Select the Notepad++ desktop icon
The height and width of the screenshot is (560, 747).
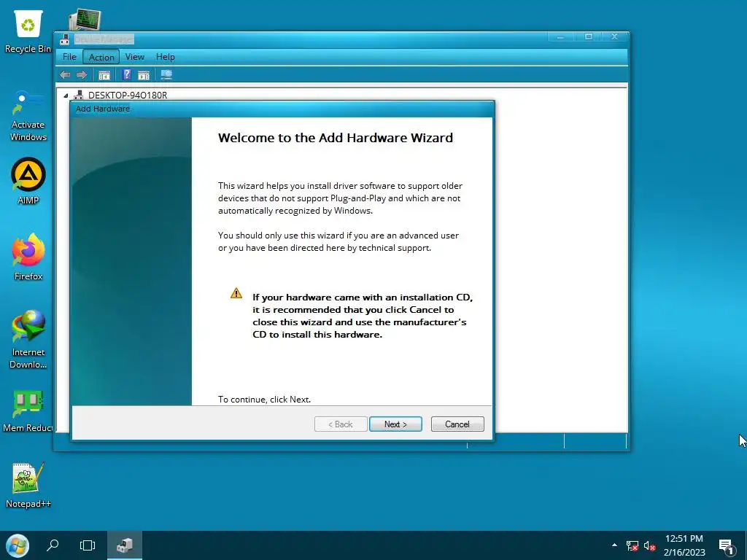pos(28,485)
